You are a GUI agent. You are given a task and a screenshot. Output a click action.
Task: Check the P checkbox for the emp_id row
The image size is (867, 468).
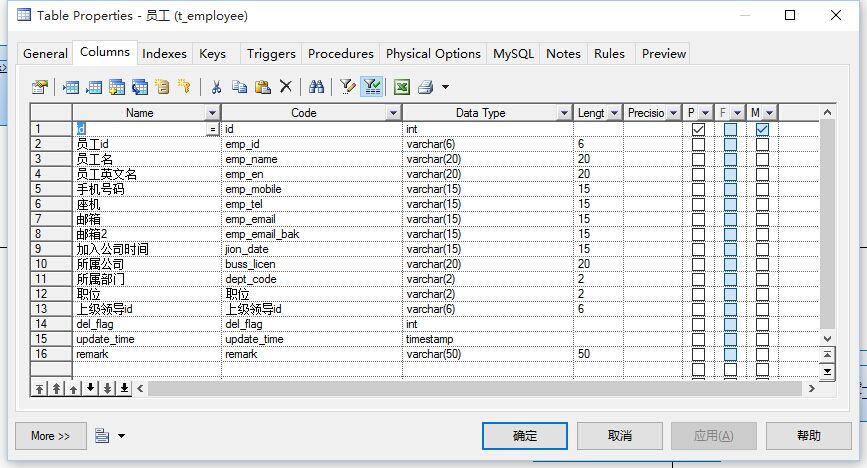pos(698,144)
